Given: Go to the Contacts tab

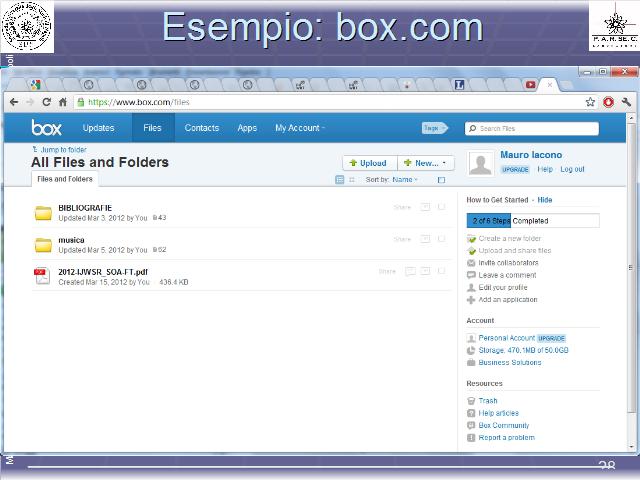Looking at the screenshot, I should 202,128.
